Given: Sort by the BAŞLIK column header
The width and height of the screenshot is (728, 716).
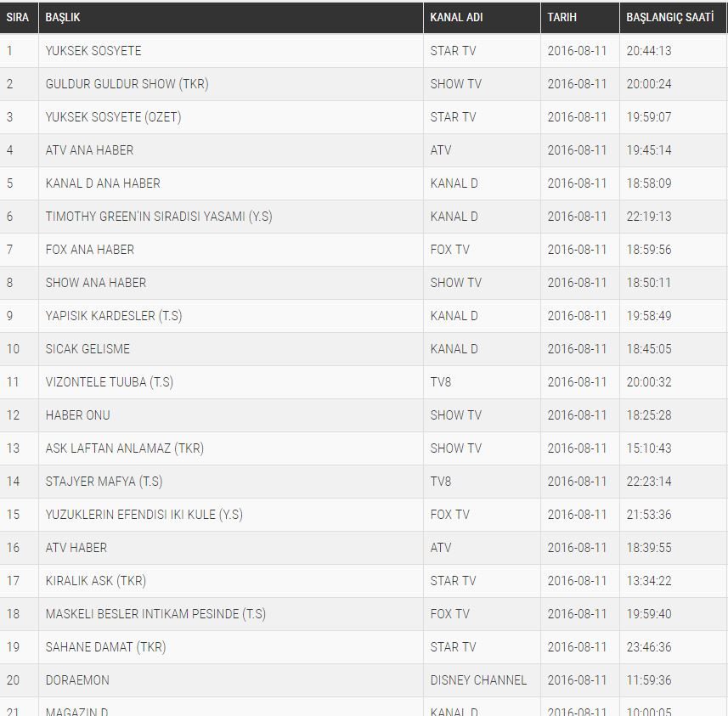Looking at the screenshot, I should coord(63,18).
